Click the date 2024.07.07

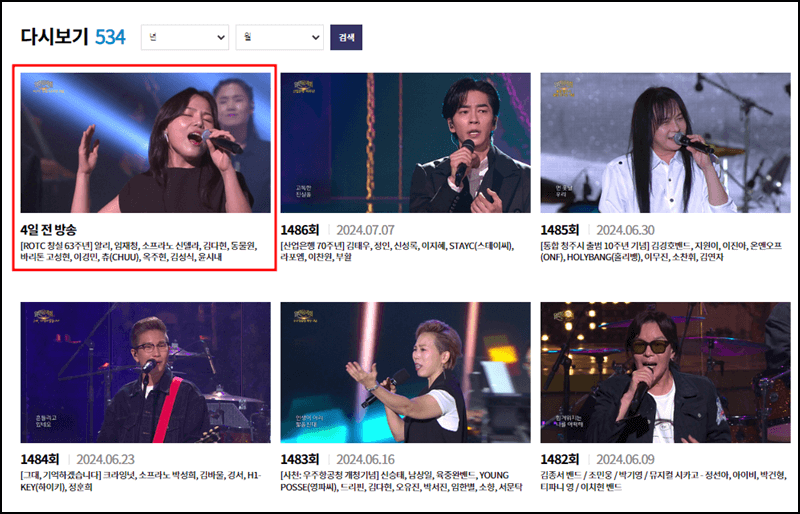point(365,230)
